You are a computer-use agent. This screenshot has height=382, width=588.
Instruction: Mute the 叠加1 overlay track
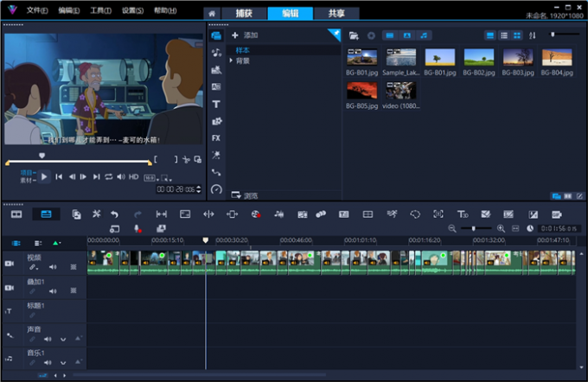coord(53,291)
